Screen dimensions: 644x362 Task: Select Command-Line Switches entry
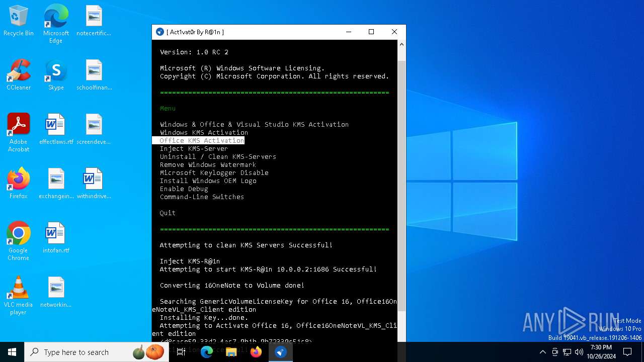(202, 197)
